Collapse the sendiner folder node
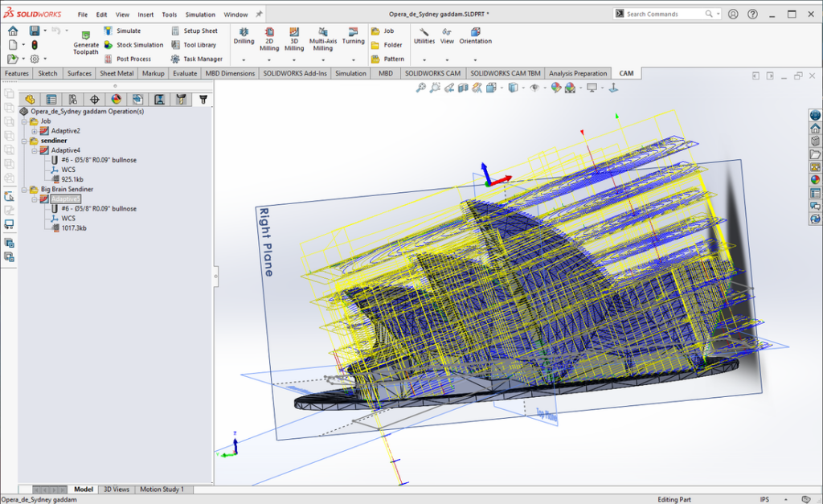 tap(24, 141)
